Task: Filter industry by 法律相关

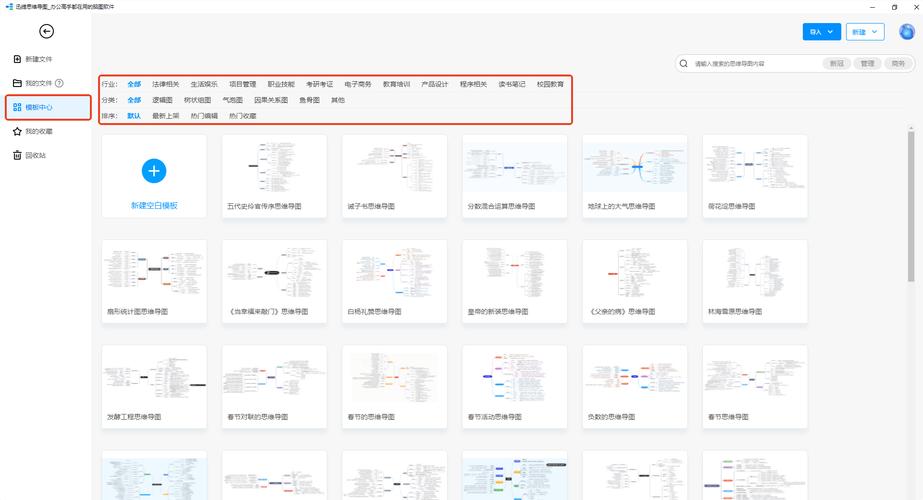Action: click(165, 84)
